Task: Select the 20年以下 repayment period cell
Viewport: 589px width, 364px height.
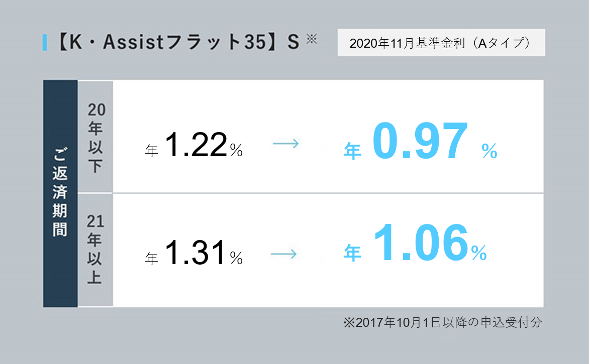Action: tap(95, 137)
